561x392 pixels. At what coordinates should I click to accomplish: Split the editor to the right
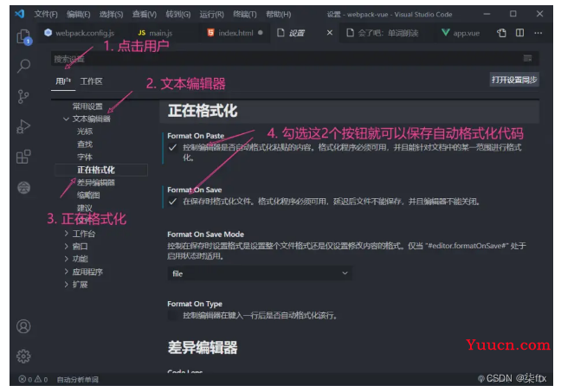click(519, 33)
